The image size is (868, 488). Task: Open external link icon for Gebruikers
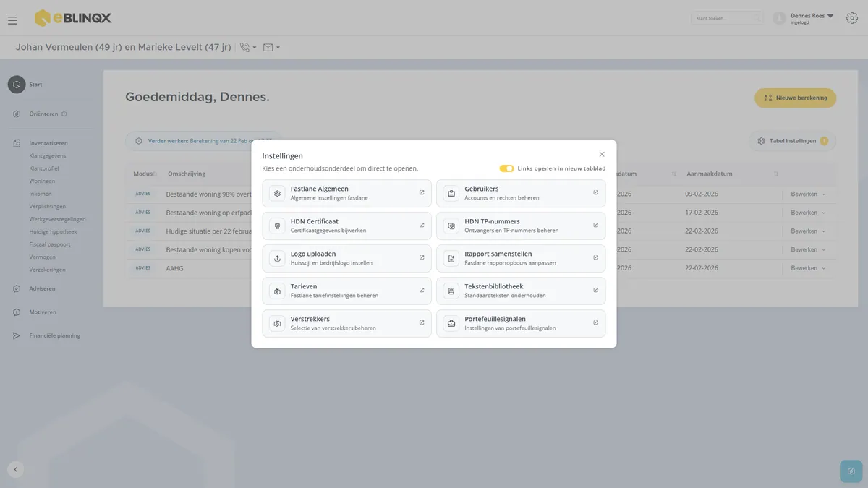[x=596, y=192]
